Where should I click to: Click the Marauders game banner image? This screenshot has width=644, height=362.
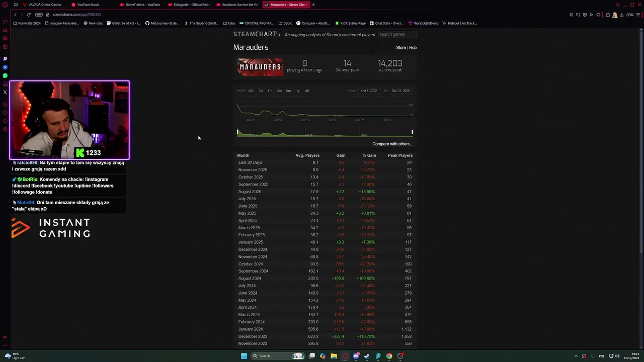260,67
